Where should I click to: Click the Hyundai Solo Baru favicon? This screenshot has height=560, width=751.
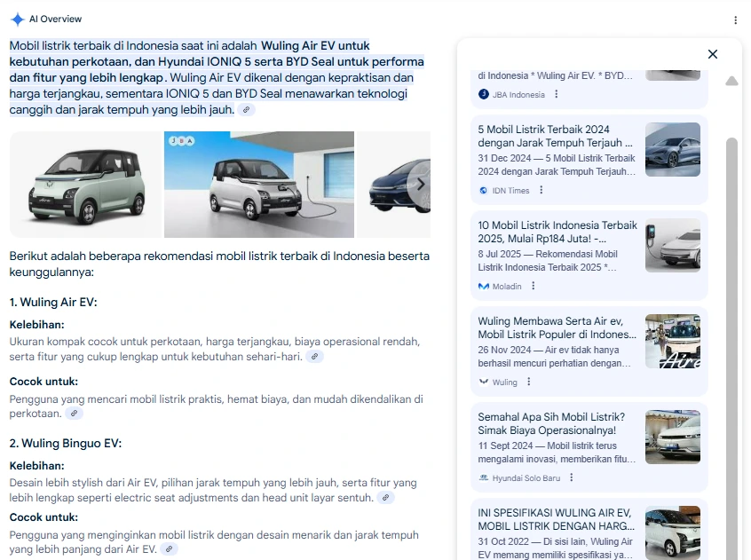click(x=483, y=477)
